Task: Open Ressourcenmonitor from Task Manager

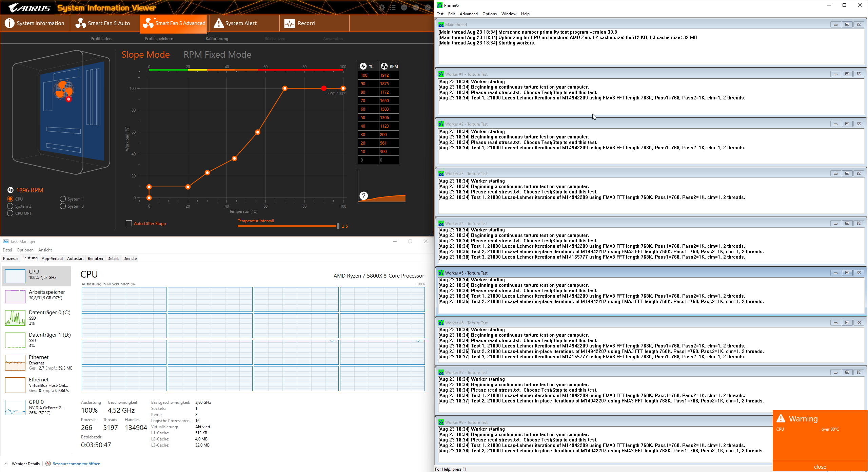Action: coord(76,464)
